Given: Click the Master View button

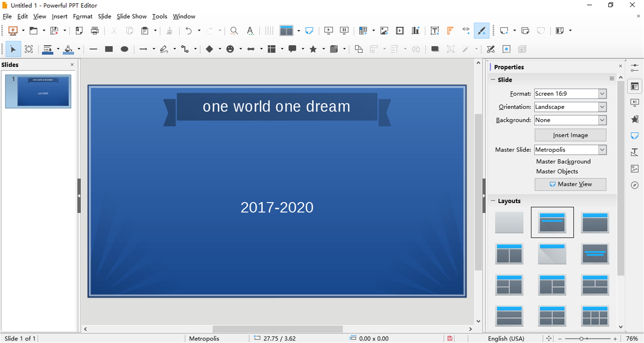Looking at the screenshot, I should point(570,184).
